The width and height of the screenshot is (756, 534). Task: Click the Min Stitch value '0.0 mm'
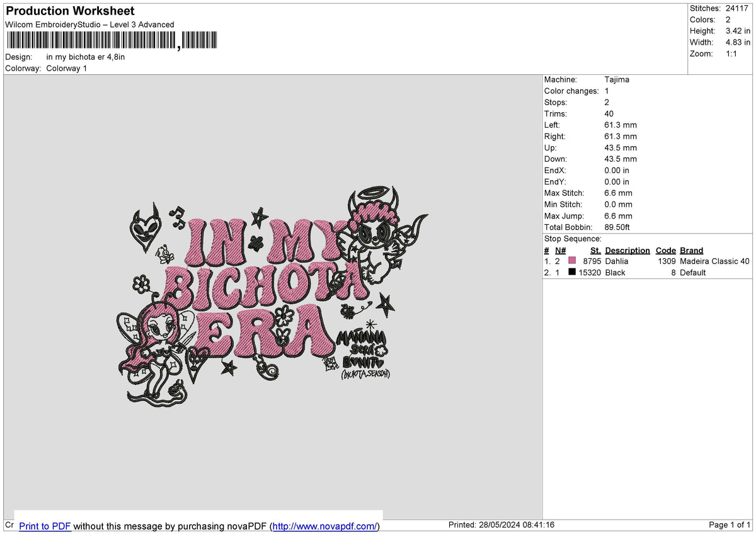pos(618,204)
